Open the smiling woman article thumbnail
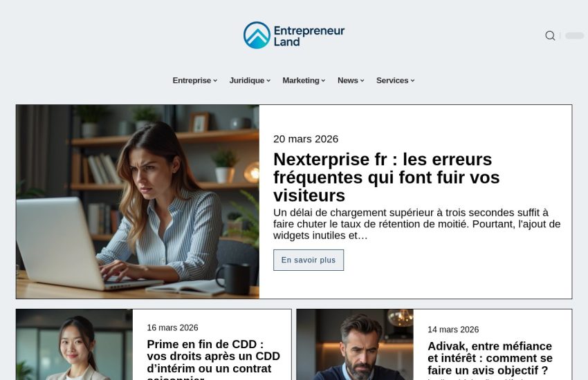Viewport: 588px width, 380px height. pyautogui.click(x=74, y=345)
